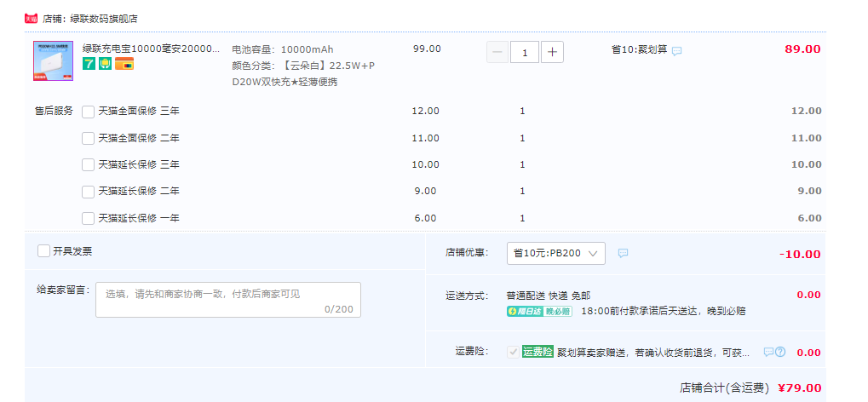The height and width of the screenshot is (402, 868).
Task: Click the ¥79.00 store total amount
Action: click(x=799, y=388)
